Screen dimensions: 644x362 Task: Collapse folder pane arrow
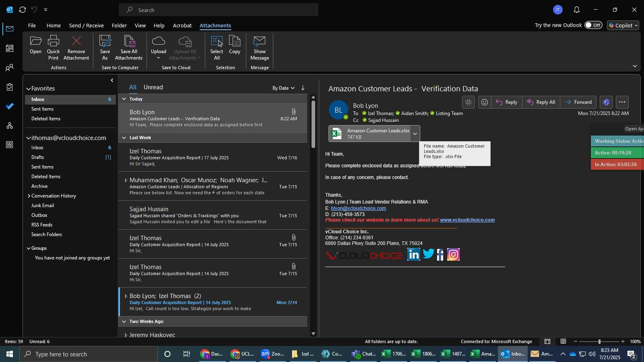(112, 80)
